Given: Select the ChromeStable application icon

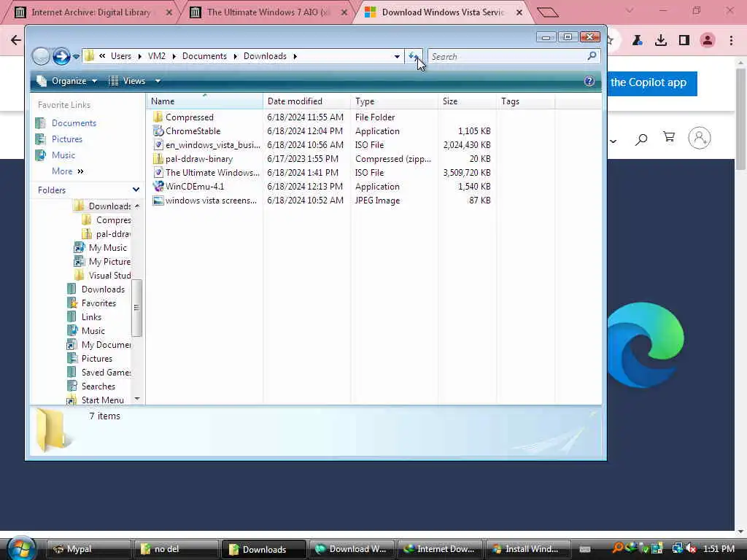Looking at the screenshot, I should click(158, 131).
